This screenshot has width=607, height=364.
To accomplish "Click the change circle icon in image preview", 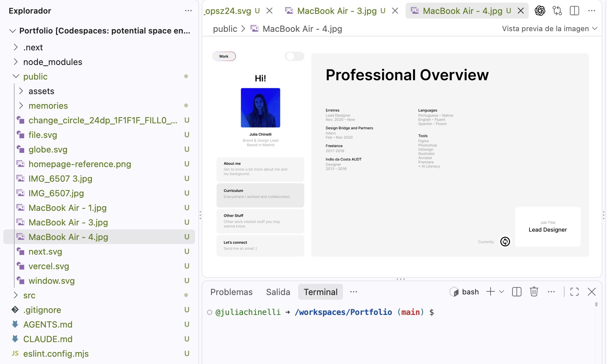I will click(x=505, y=242).
